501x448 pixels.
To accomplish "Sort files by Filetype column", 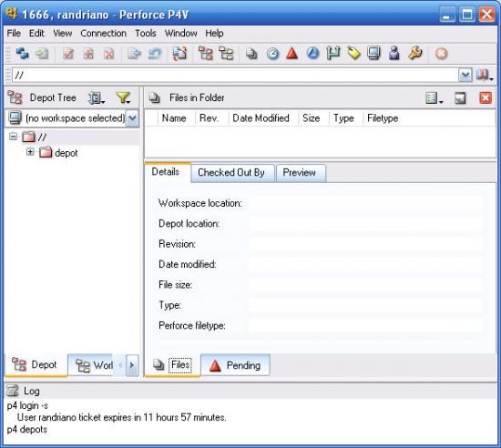I will tap(383, 118).
